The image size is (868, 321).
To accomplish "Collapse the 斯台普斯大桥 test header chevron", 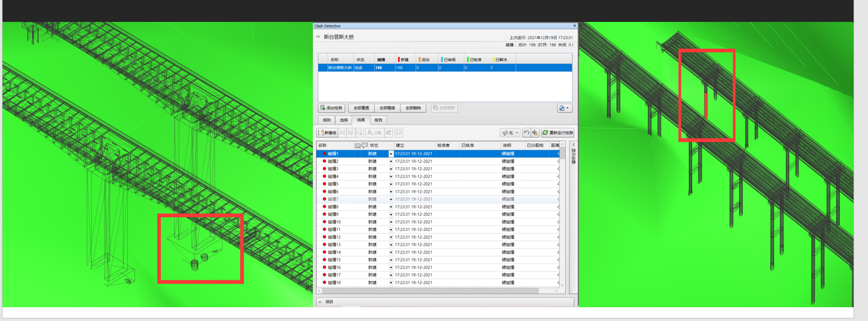I will (x=319, y=37).
